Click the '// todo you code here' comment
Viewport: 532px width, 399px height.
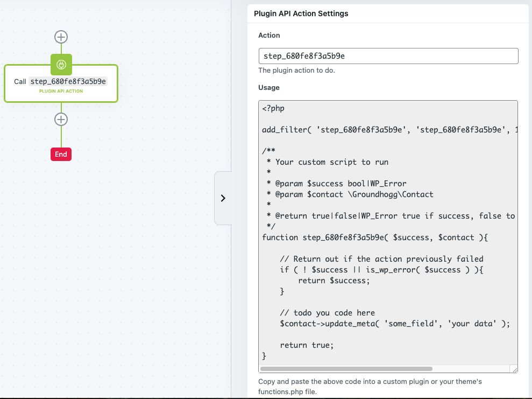click(x=328, y=313)
